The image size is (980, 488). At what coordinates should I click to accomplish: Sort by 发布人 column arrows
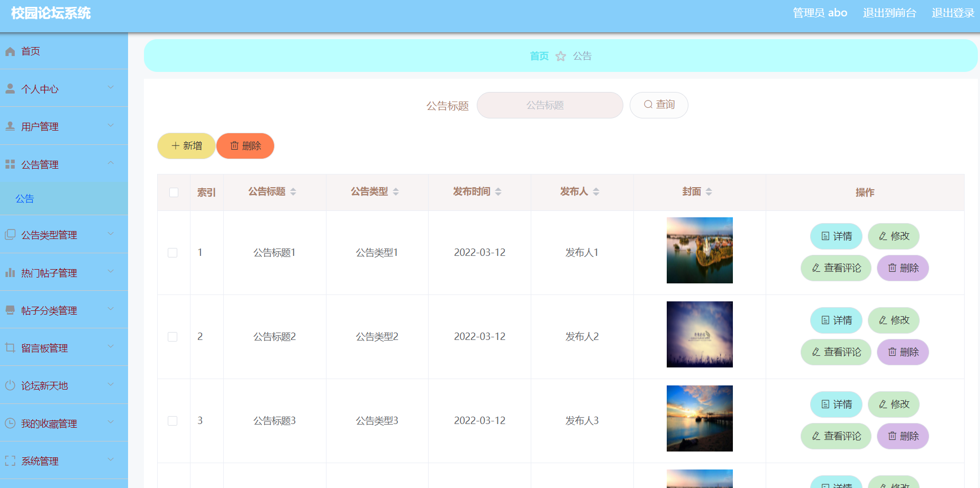596,191
